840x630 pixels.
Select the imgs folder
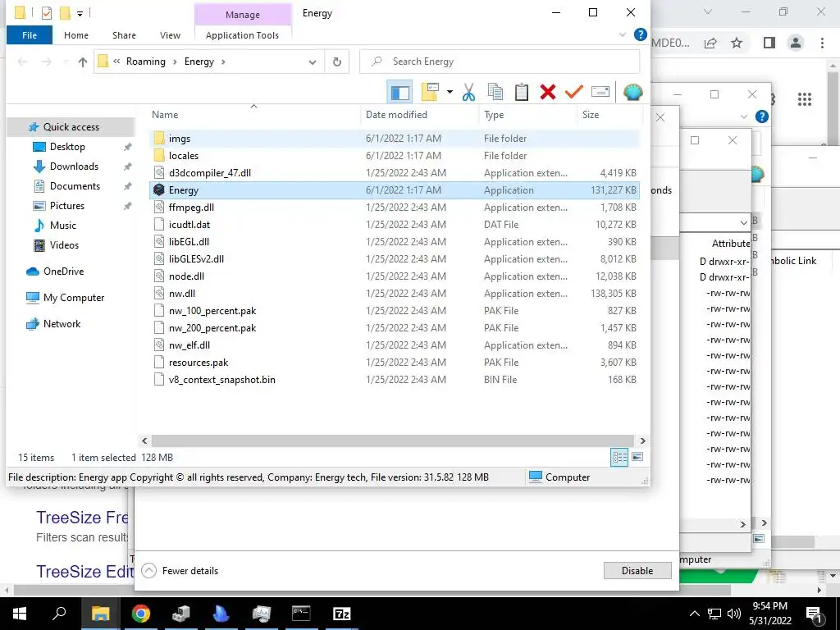395,138
